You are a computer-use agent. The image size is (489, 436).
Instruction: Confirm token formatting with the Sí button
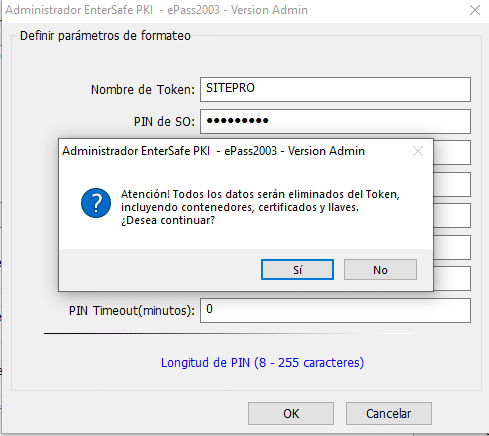[x=297, y=269]
